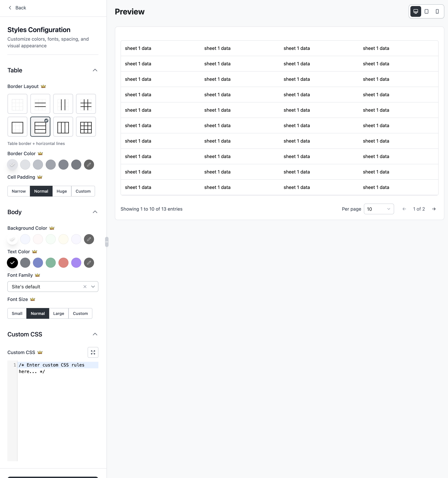Screen dimensions: 448x478
Task: Set font size to Small
Action: (17, 314)
